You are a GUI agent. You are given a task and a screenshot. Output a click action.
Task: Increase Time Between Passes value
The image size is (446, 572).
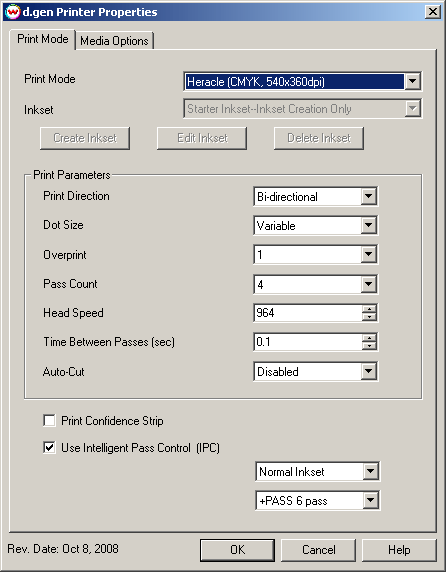pos(369,338)
